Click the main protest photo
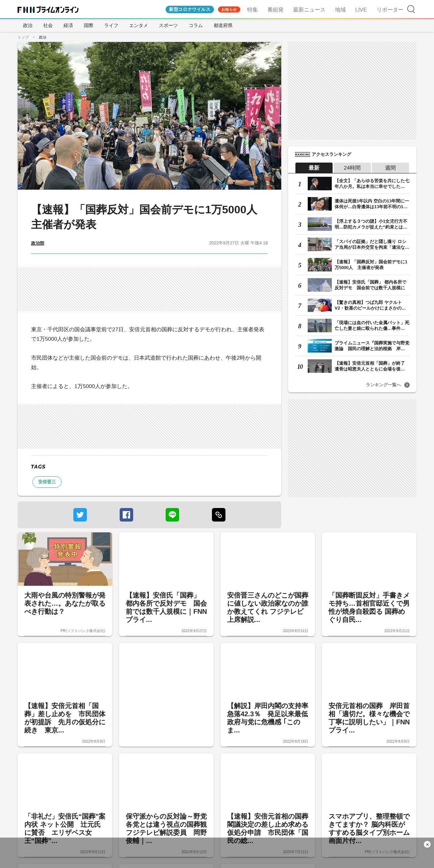Screen dimensions: 434x868 tap(149, 116)
